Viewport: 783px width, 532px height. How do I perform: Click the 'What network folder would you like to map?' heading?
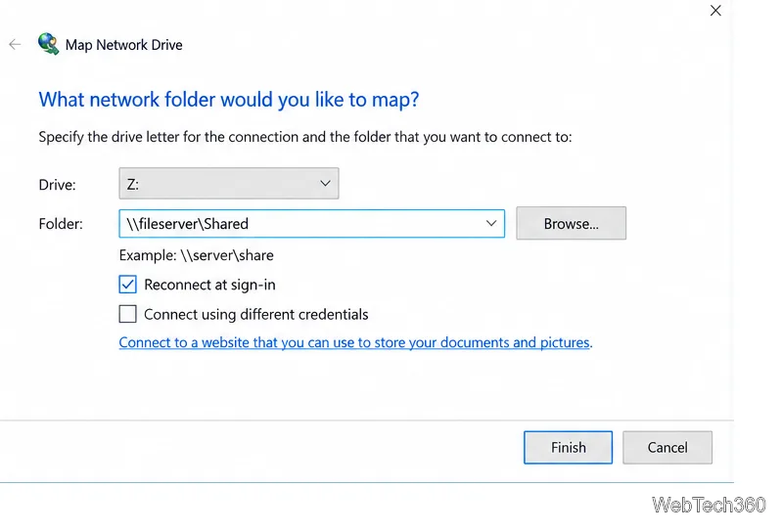click(229, 100)
